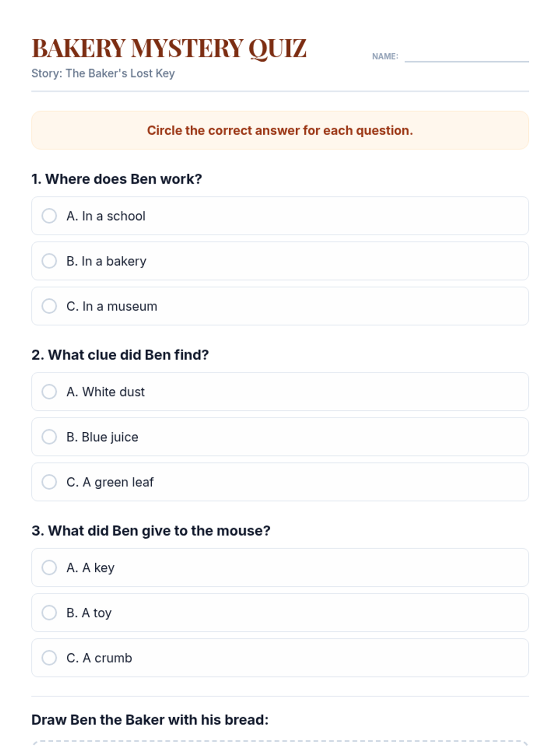Click the 'What clue did Ben find?' heading
Viewport: 560px width, 747px height.
(120, 355)
